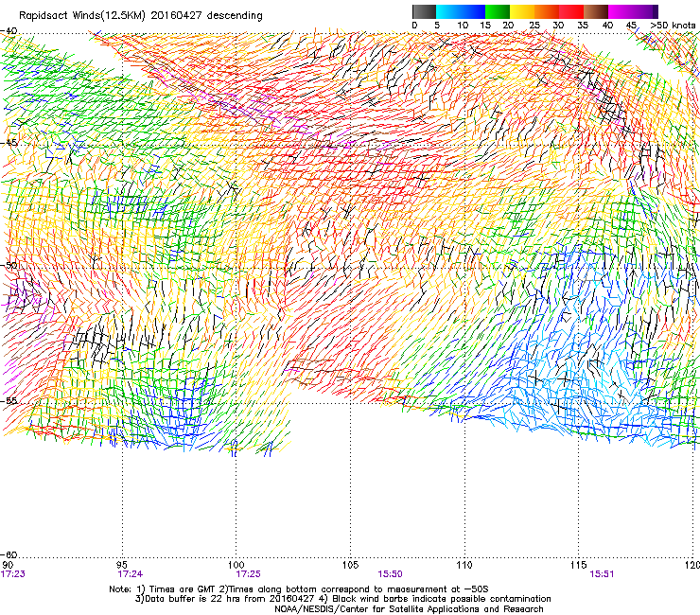
Task: Click the note 'Times are GMT'
Action: click(x=183, y=589)
